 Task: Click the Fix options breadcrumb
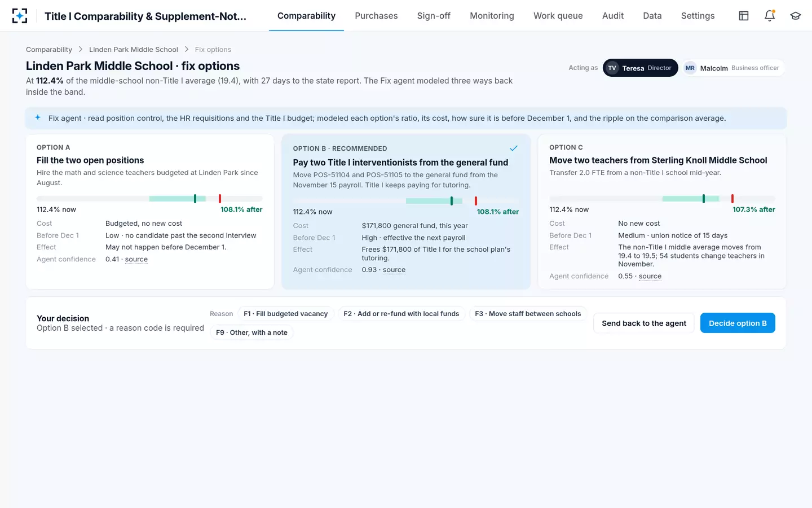[x=213, y=50]
